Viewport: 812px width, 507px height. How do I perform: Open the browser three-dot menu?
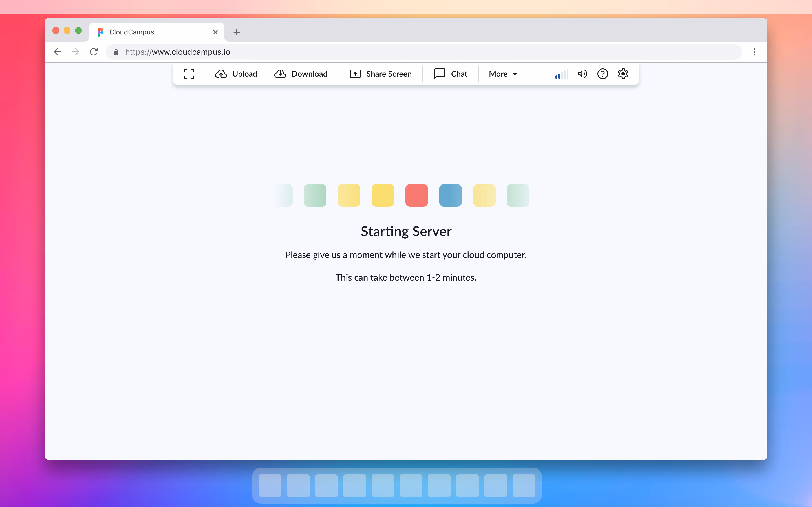point(754,52)
